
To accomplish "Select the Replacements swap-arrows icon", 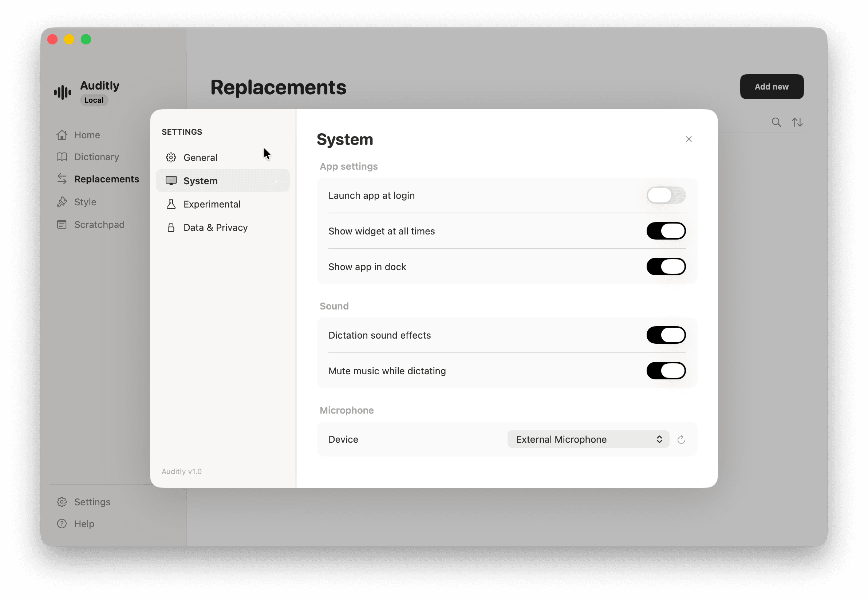I will tap(62, 179).
